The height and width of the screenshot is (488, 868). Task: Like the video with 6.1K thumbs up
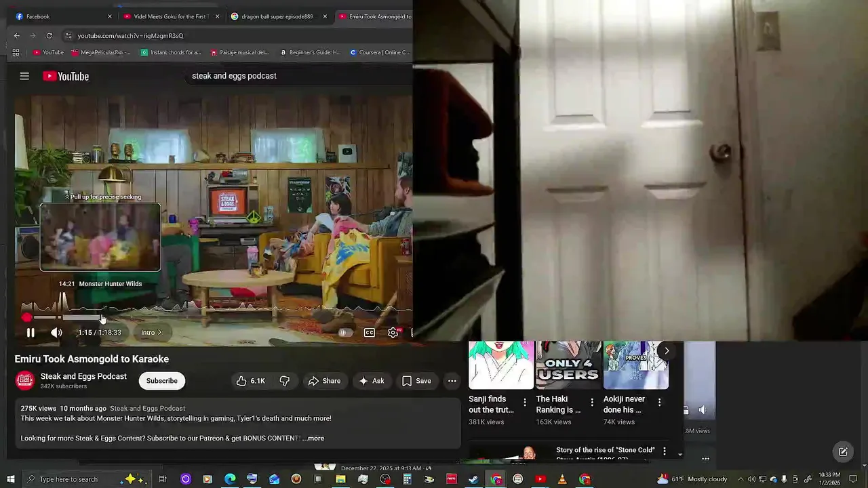250,381
